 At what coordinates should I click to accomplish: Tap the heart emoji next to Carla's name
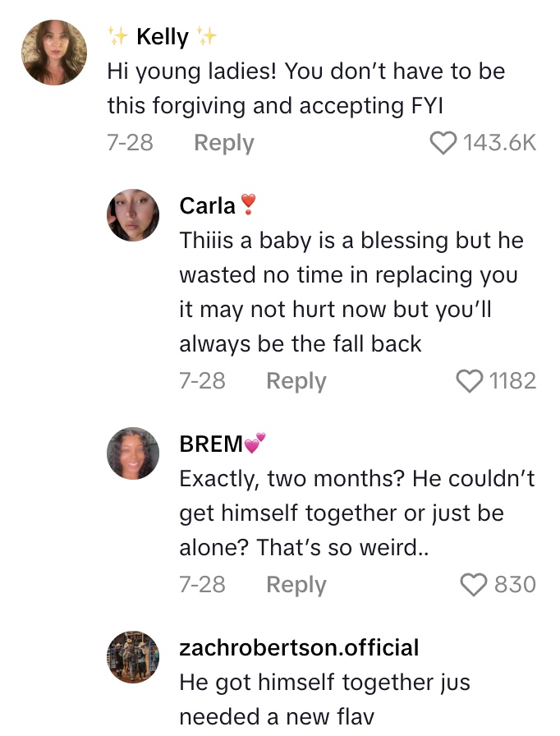click(x=248, y=205)
